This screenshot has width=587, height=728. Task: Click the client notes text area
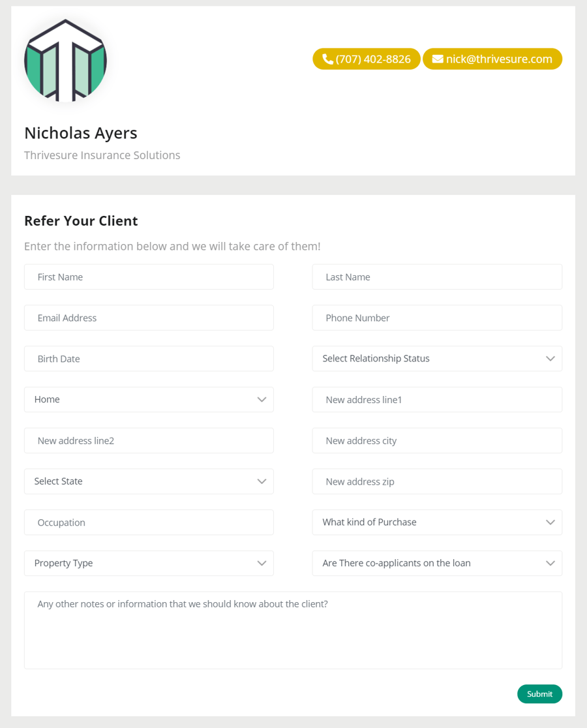click(x=293, y=630)
